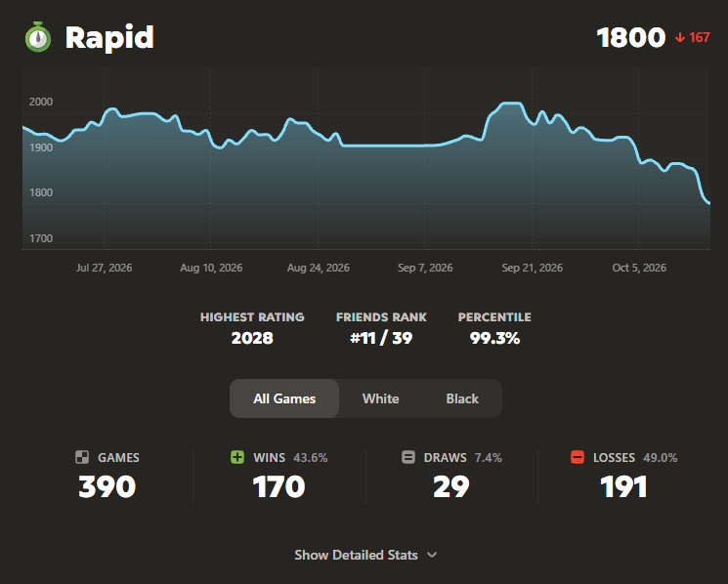Click the red minus losses icon

(x=578, y=457)
